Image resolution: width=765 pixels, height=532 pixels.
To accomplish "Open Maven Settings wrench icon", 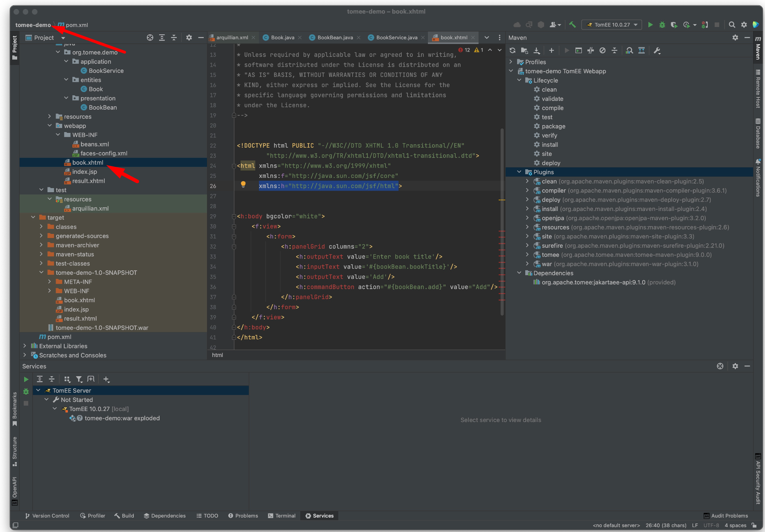I will click(657, 51).
